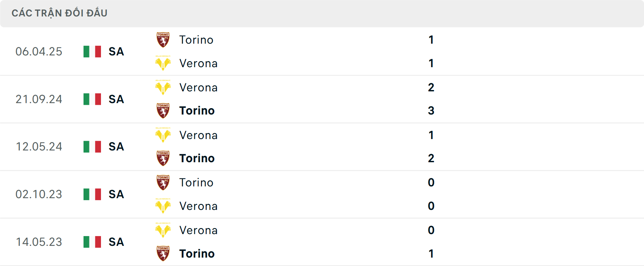Click bold Torino name in the 14.05.23 match
This screenshot has width=644, height=266.
[197, 254]
